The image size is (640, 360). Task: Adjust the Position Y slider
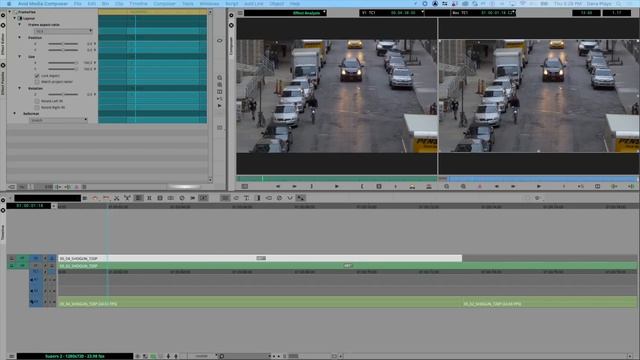(x=63, y=50)
